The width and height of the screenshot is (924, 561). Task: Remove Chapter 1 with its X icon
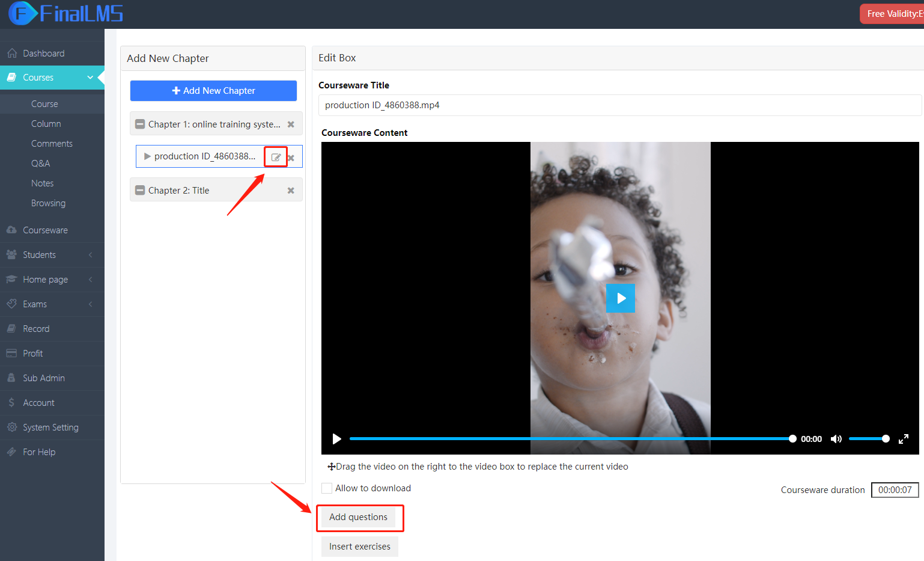(291, 124)
